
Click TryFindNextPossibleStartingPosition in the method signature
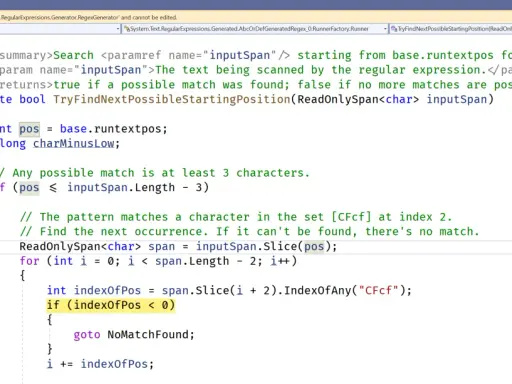point(172,99)
